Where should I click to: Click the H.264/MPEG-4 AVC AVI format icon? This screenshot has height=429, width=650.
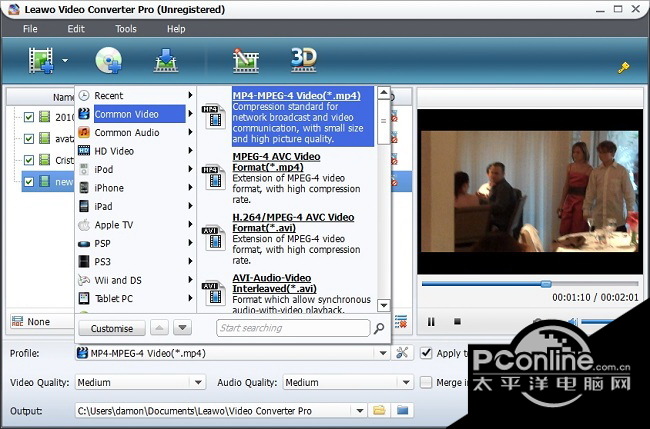pyautogui.click(x=213, y=238)
